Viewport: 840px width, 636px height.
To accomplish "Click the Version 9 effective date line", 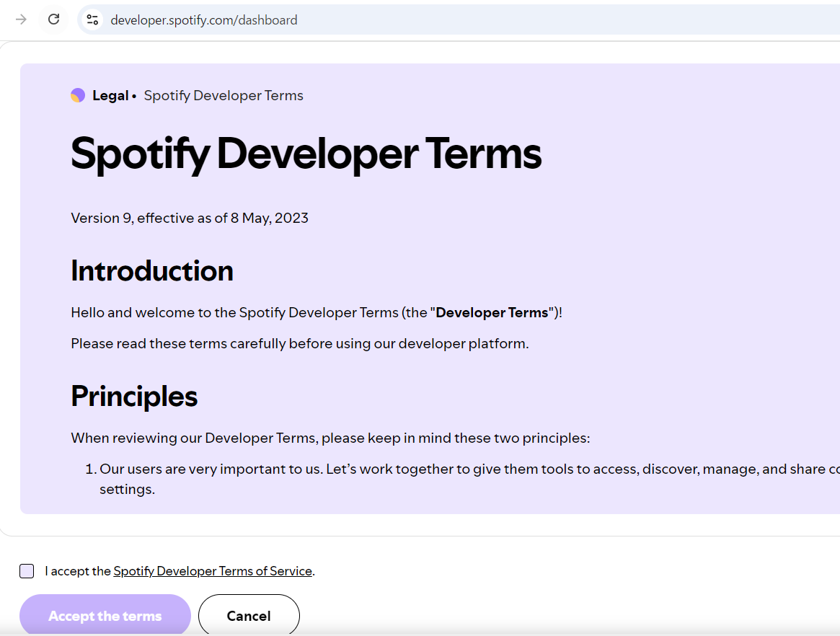I will 190,218.
